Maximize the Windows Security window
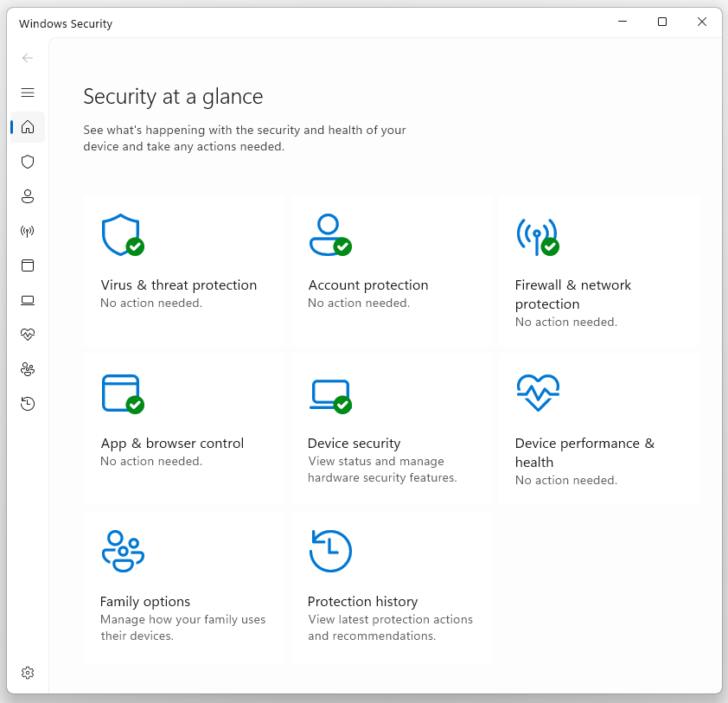Viewport: 728px width, 703px height. point(662,22)
